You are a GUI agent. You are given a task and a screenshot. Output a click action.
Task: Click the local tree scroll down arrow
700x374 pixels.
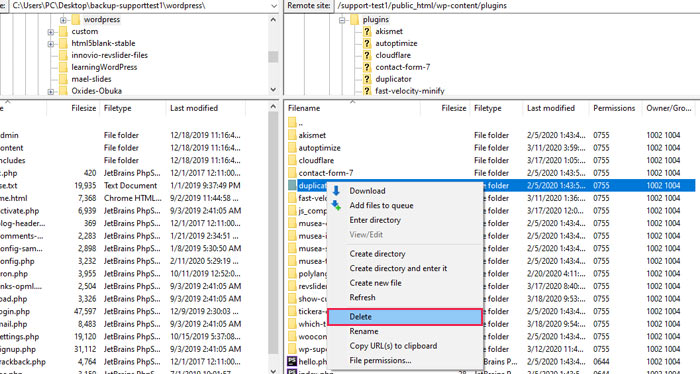click(273, 90)
